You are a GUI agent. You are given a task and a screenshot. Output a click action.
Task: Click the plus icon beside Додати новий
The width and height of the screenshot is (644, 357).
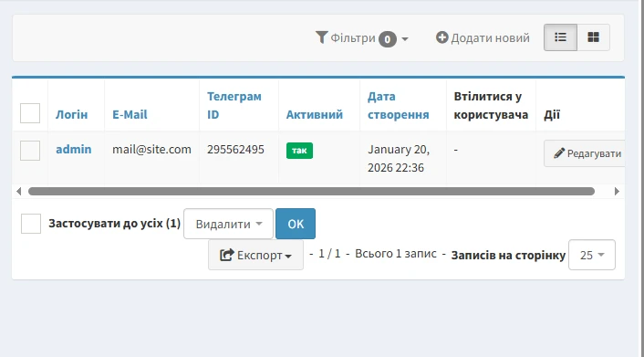[441, 37]
